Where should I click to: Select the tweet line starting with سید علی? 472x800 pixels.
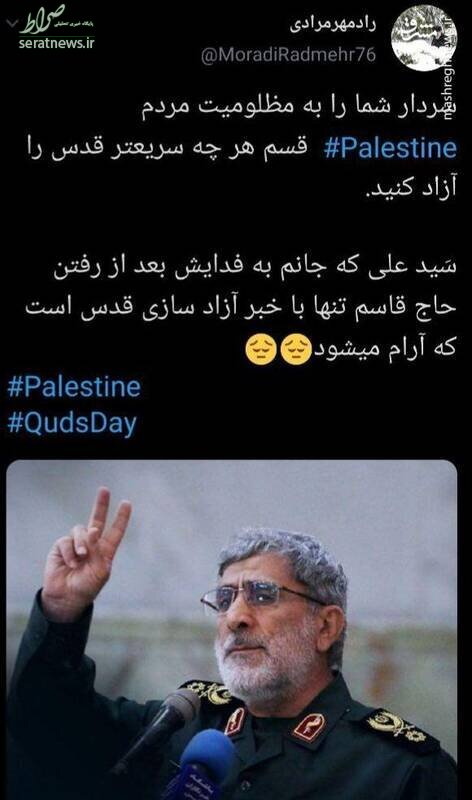click(x=254, y=268)
